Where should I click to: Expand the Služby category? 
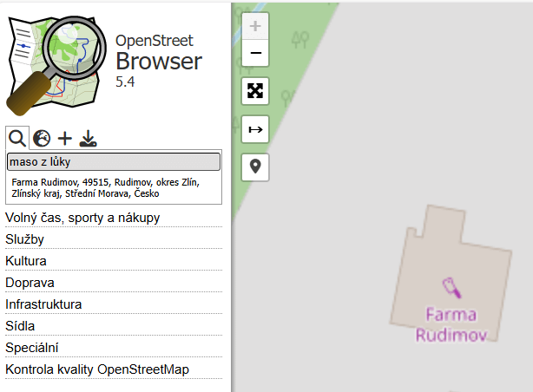pyautogui.click(x=25, y=239)
